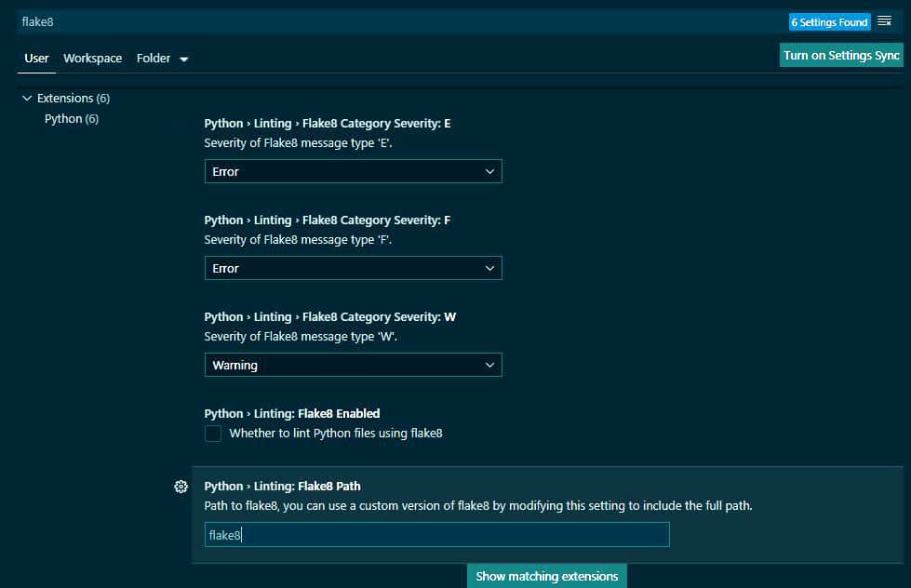The image size is (911, 588).
Task: Click the Show matching extensions button
Action: click(546, 576)
